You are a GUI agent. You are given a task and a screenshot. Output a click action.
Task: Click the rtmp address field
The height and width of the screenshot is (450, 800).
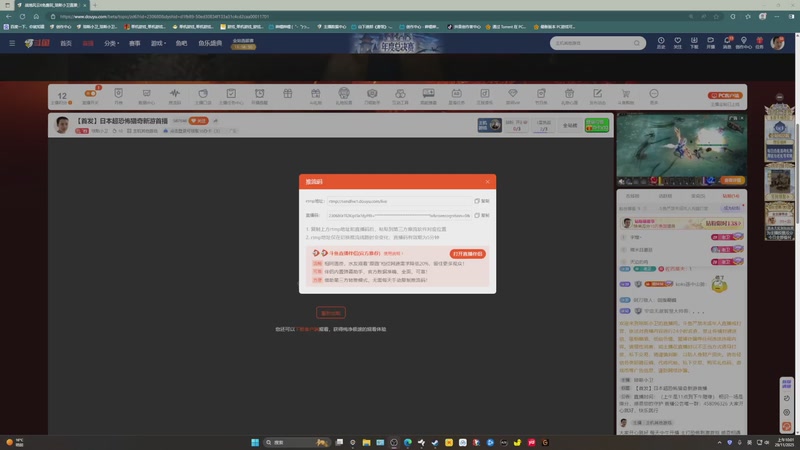[399, 201]
